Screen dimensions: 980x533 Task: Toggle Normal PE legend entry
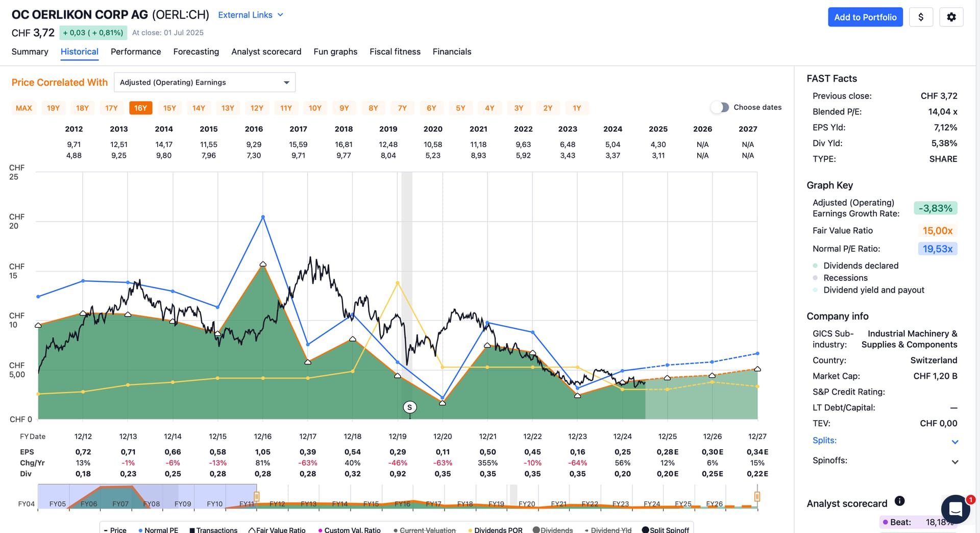click(158, 530)
